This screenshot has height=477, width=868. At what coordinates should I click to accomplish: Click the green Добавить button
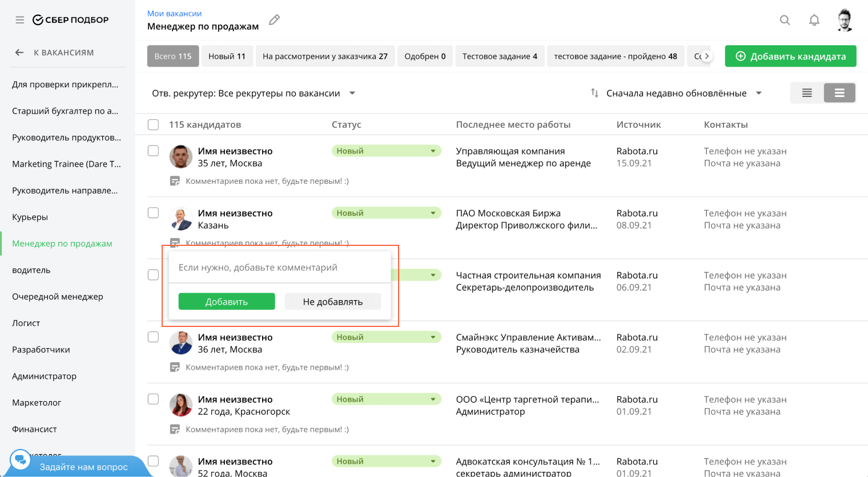click(227, 302)
